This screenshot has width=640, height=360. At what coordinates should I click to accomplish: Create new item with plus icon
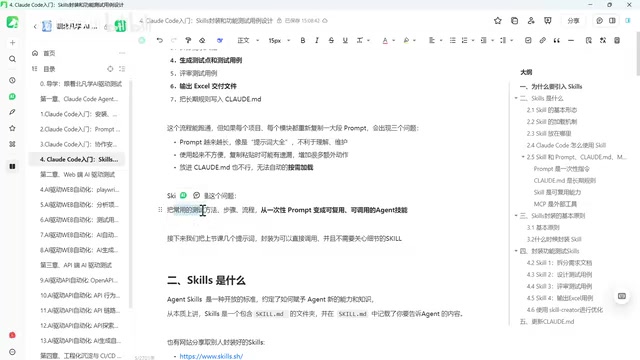tap(13, 42)
